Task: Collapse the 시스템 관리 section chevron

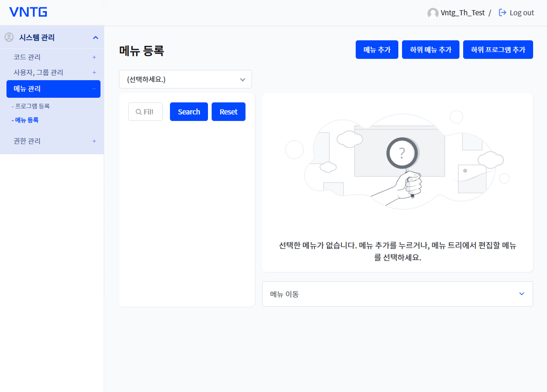Action: (x=95, y=38)
